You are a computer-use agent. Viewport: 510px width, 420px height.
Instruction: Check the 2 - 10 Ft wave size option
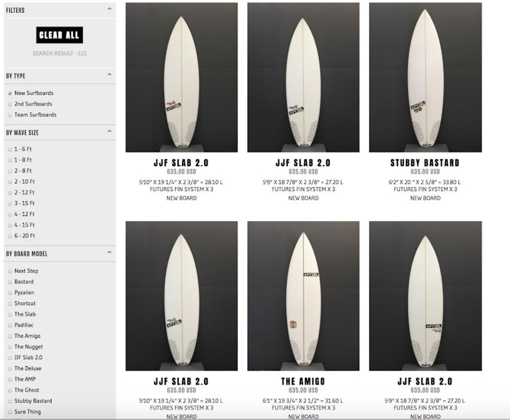pyautogui.click(x=10, y=181)
